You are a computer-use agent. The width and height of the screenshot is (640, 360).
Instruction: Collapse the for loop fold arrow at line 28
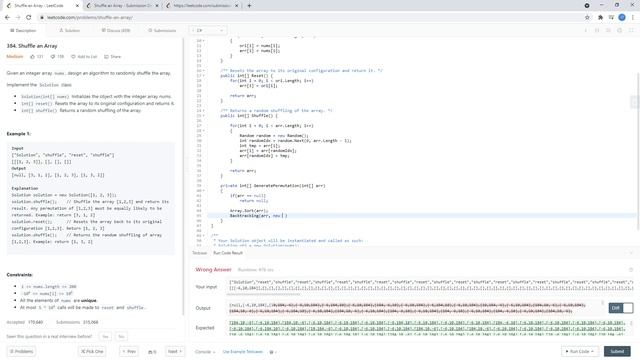tap(204, 131)
